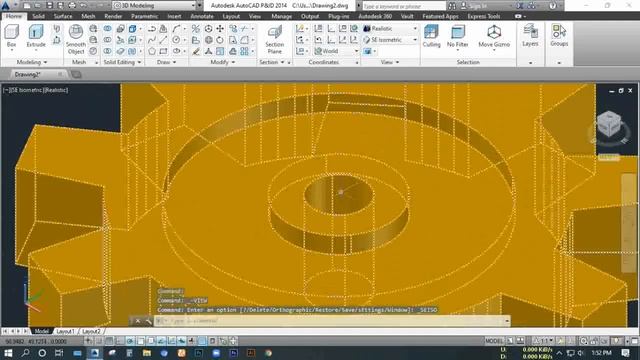Toggle Infer Constraints status bar icon
The image size is (640, 360).
pos(88,341)
